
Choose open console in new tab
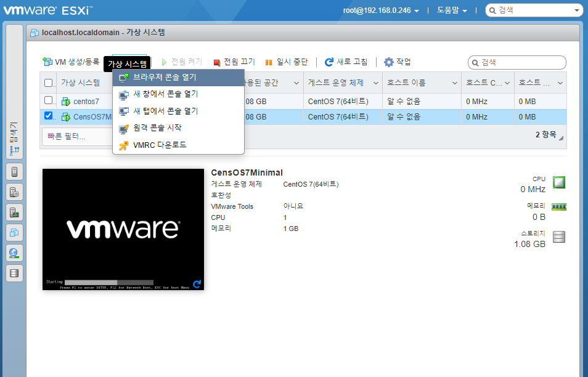coord(179,111)
